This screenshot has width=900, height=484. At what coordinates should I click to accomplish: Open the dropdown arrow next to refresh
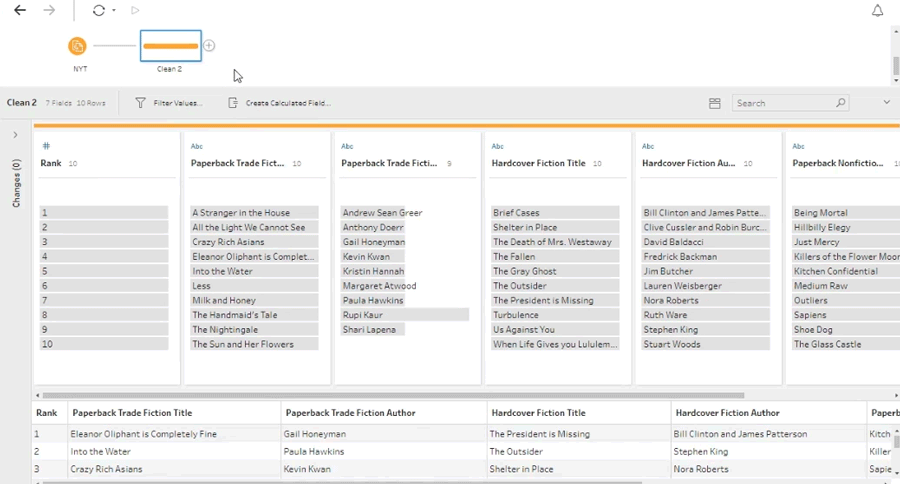[x=114, y=11]
